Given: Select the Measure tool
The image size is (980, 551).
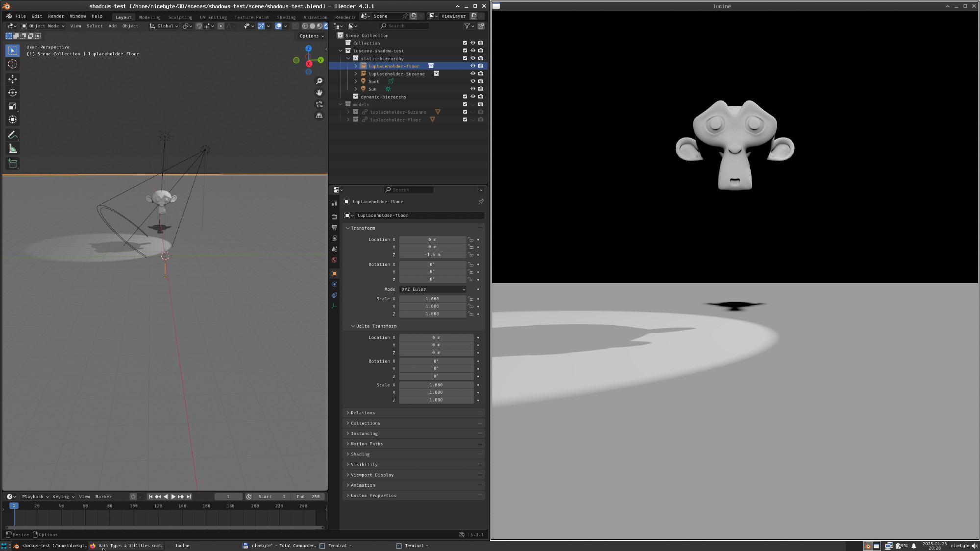Looking at the screenshot, I should coord(13,149).
